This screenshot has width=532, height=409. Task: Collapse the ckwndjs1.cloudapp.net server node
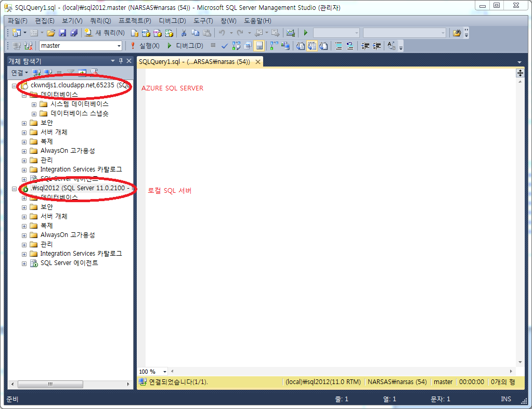[x=14, y=86]
